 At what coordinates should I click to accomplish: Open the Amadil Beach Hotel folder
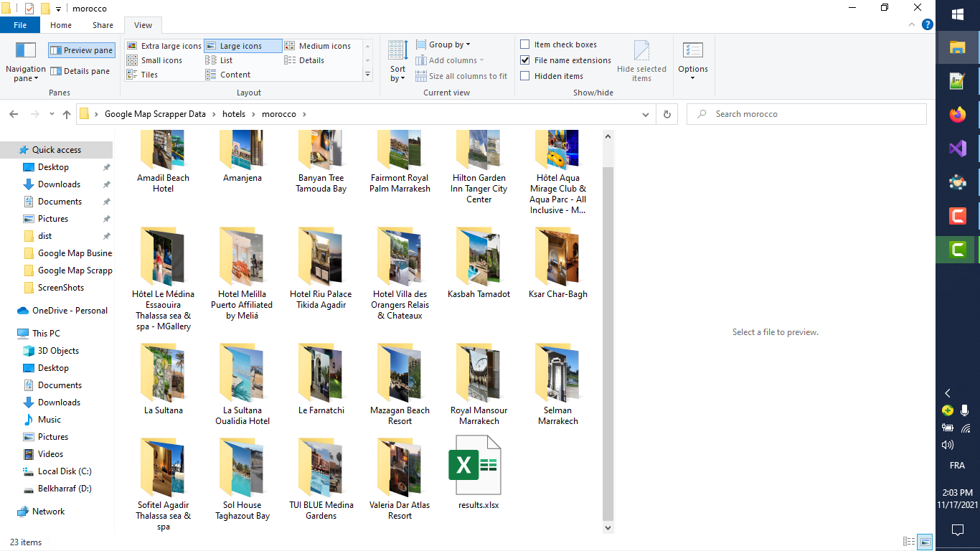point(164,161)
